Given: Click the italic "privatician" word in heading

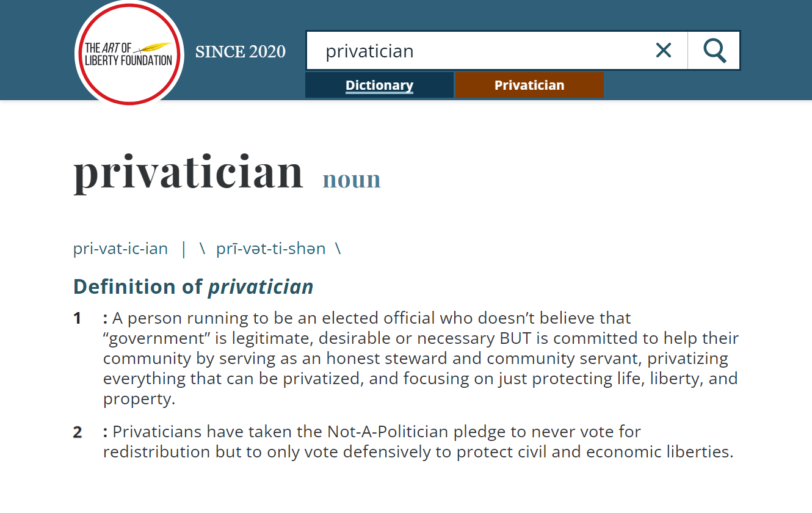Looking at the screenshot, I should (261, 286).
